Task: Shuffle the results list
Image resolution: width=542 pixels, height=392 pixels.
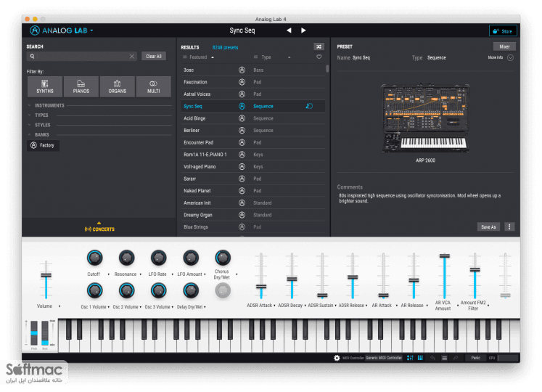Action: [x=319, y=46]
